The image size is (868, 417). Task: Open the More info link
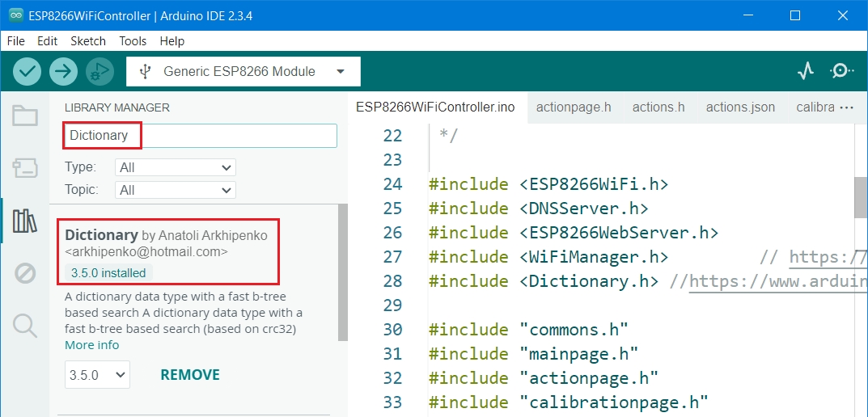click(91, 345)
